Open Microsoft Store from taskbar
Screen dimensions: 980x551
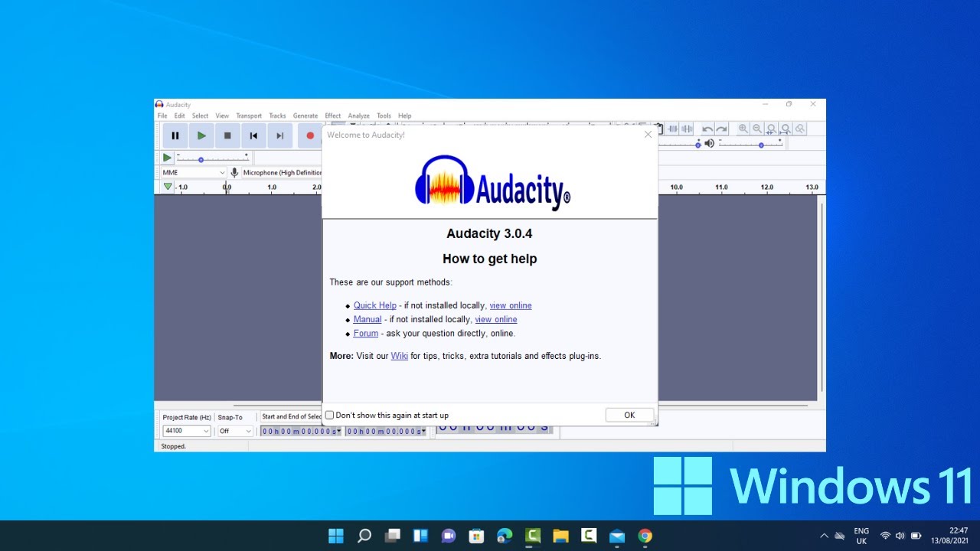point(476,536)
